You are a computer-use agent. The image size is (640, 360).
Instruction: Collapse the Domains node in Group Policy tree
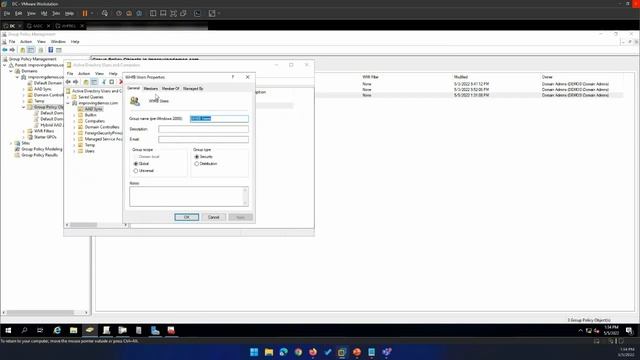click(x=11, y=71)
